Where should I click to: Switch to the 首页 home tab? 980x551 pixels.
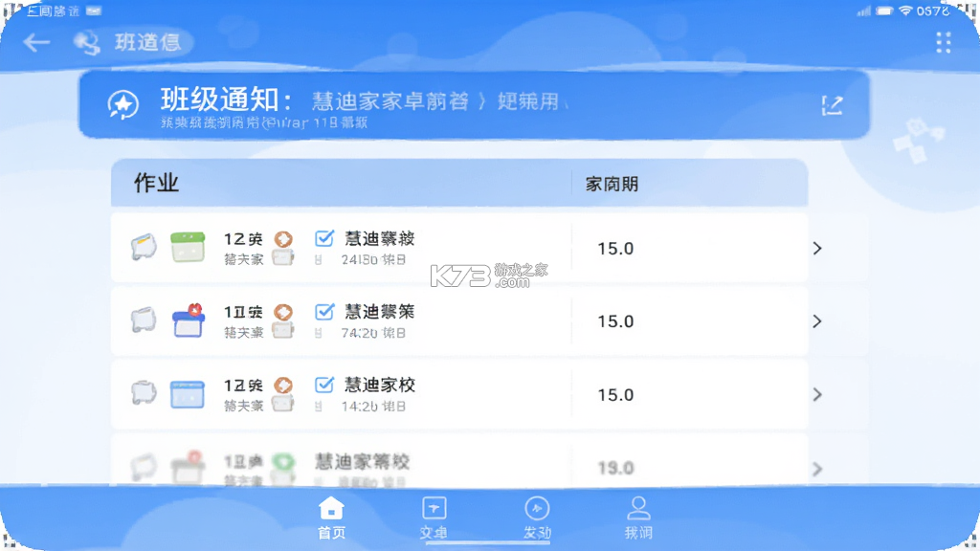click(x=331, y=518)
